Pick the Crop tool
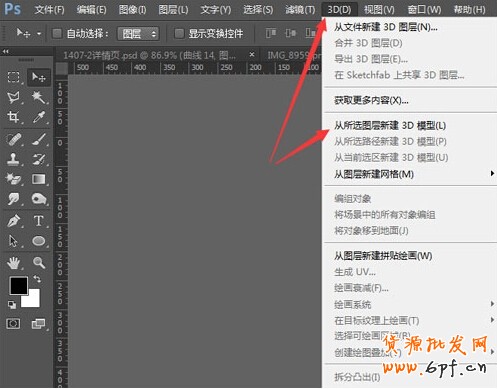 [x=13, y=117]
